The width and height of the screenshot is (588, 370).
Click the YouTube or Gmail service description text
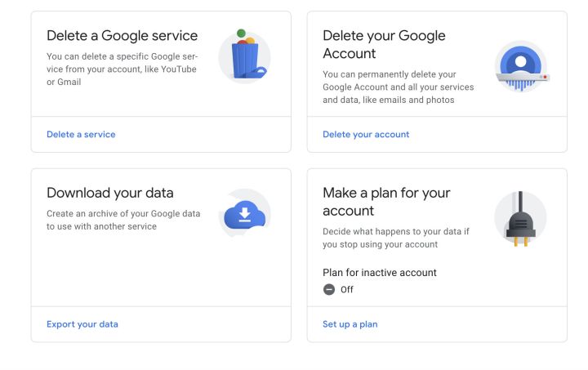point(122,69)
